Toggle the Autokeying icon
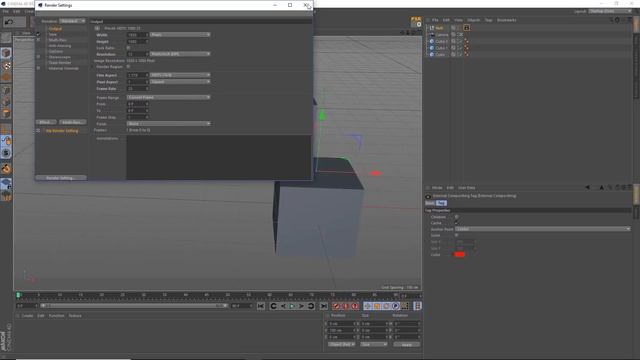The width and height of the screenshot is (640, 360). coord(345,306)
